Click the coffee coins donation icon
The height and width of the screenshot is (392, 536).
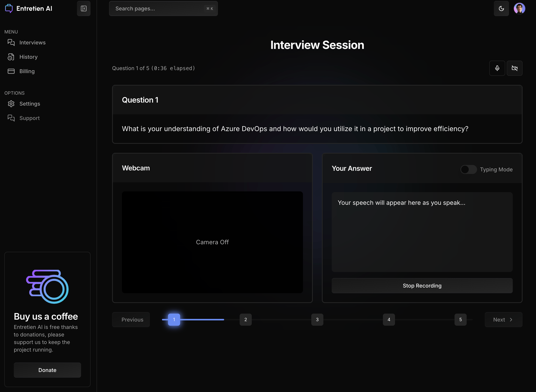pos(47,287)
